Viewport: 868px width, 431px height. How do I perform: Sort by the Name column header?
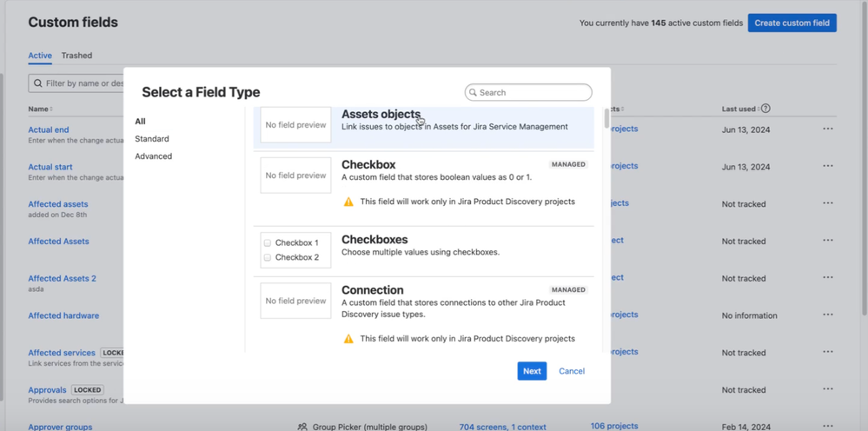pos(41,109)
